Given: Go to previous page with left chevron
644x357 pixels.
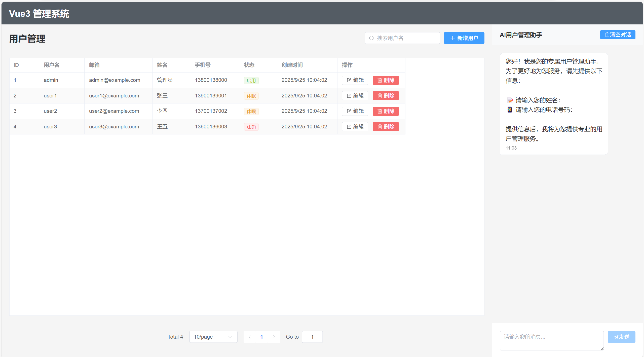Looking at the screenshot, I should (x=249, y=337).
